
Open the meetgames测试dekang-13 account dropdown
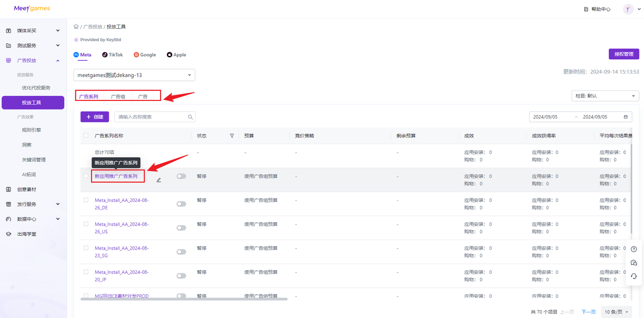click(x=134, y=75)
